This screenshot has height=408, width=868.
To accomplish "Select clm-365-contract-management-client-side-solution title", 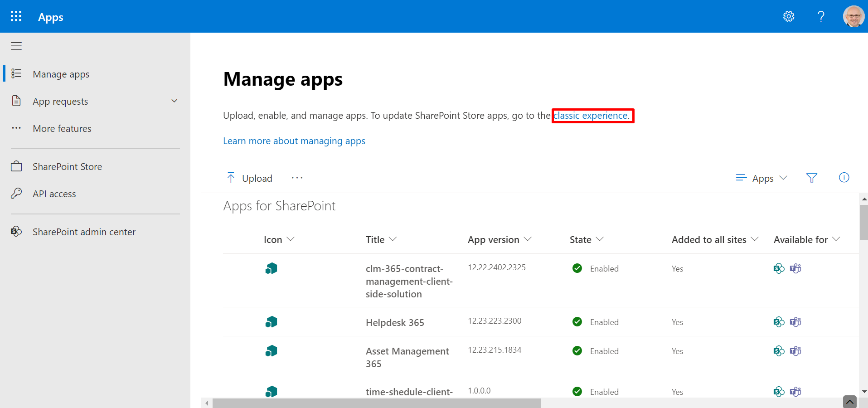I will pos(409,281).
